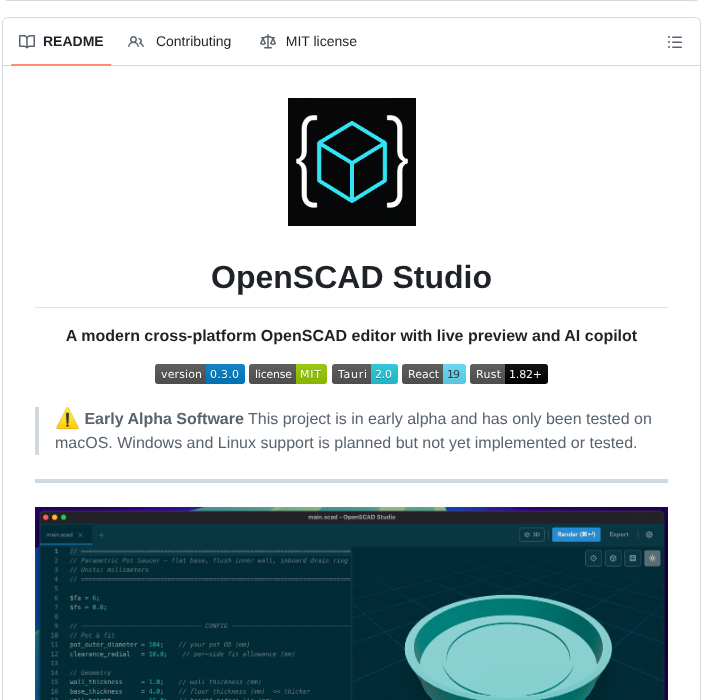Click the new tab plus icon

click(101, 535)
